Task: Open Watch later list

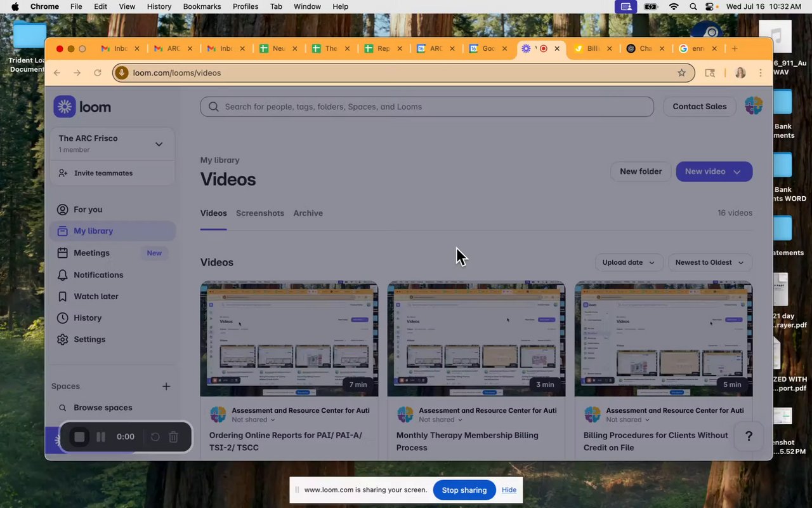Action: point(96,297)
